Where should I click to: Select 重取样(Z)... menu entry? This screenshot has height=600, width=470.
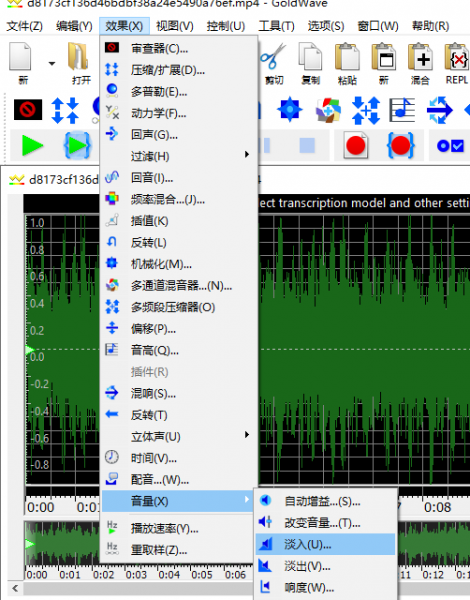[177, 550]
